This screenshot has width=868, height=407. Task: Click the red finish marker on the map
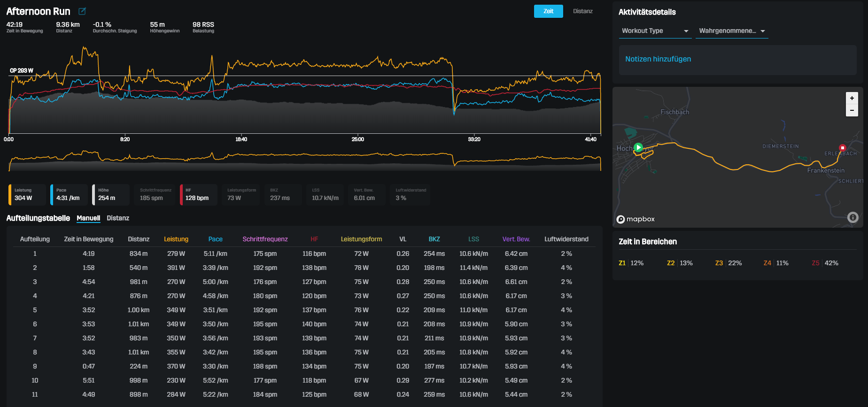(x=842, y=148)
